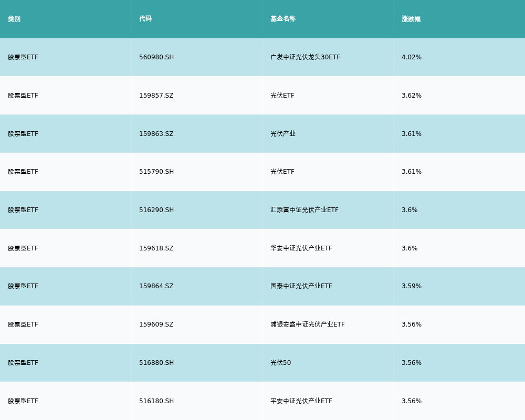Select fund name 汇添富中证光伏产业ETF
Screen dimensions: 525x420
[x=304, y=210]
